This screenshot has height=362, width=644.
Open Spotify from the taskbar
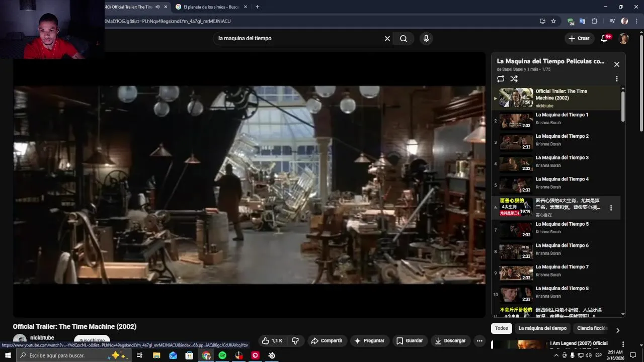pyautogui.click(x=222, y=355)
